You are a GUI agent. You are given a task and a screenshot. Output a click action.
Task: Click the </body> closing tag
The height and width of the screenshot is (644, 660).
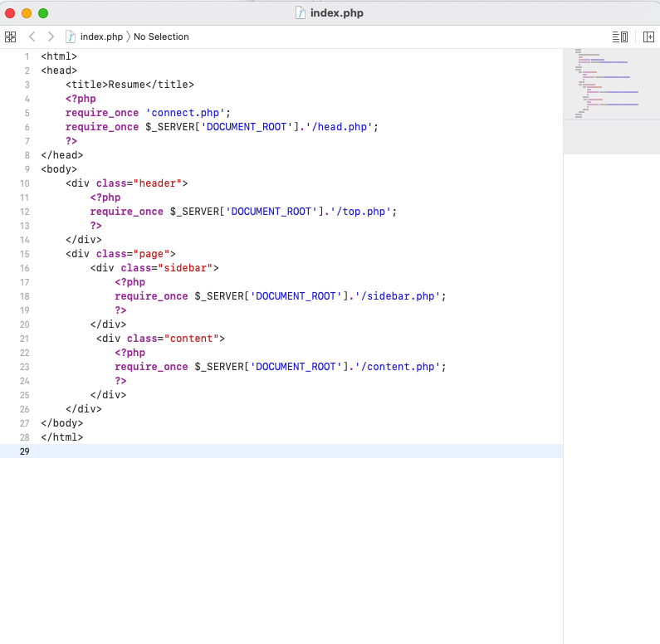tap(62, 423)
